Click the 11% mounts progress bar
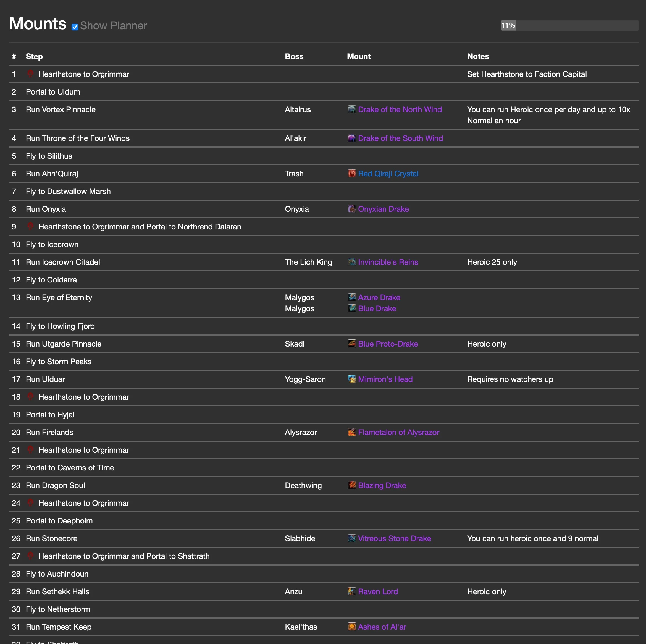The height and width of the screenshot is (644, 646). pyautogui.click(x=569, y=25)
